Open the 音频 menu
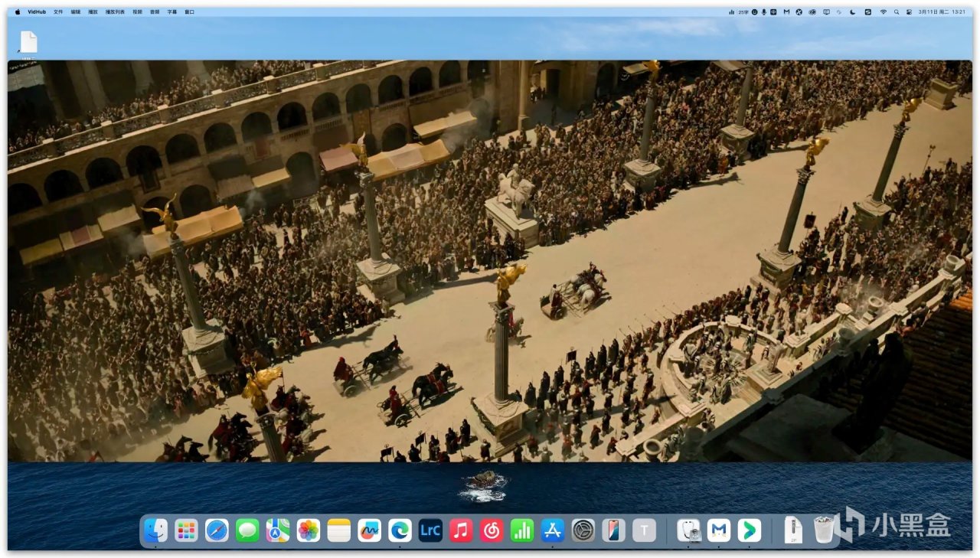Screen dimensions: 980x558 pyautogui.click(x=155, y=12)
